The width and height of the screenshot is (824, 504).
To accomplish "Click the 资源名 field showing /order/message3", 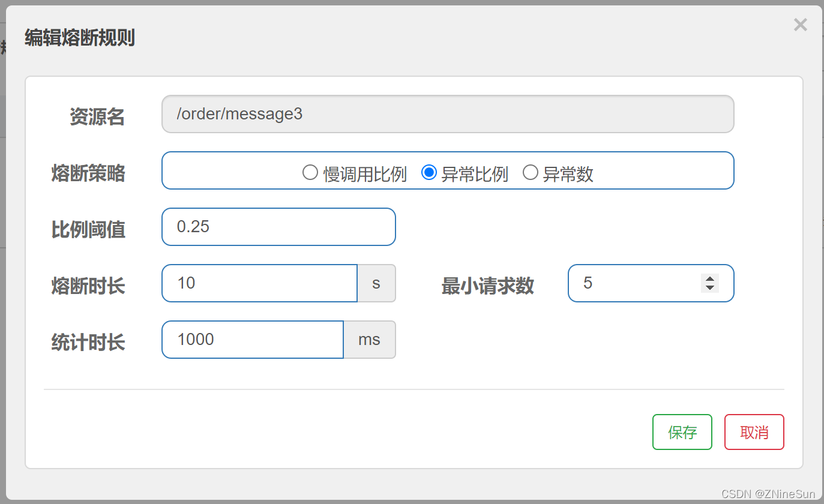I will click(x=448, y=114).
